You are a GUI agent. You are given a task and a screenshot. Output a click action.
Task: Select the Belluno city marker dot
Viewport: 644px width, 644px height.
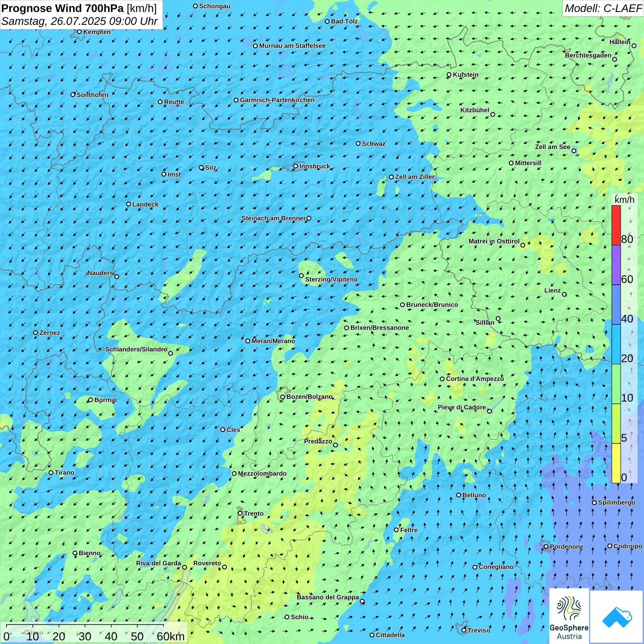pyautogui.click(x=459, y=495)
